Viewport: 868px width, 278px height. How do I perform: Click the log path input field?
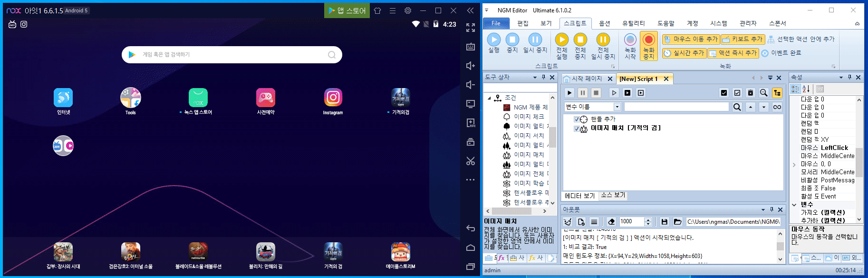pos(733,221)
